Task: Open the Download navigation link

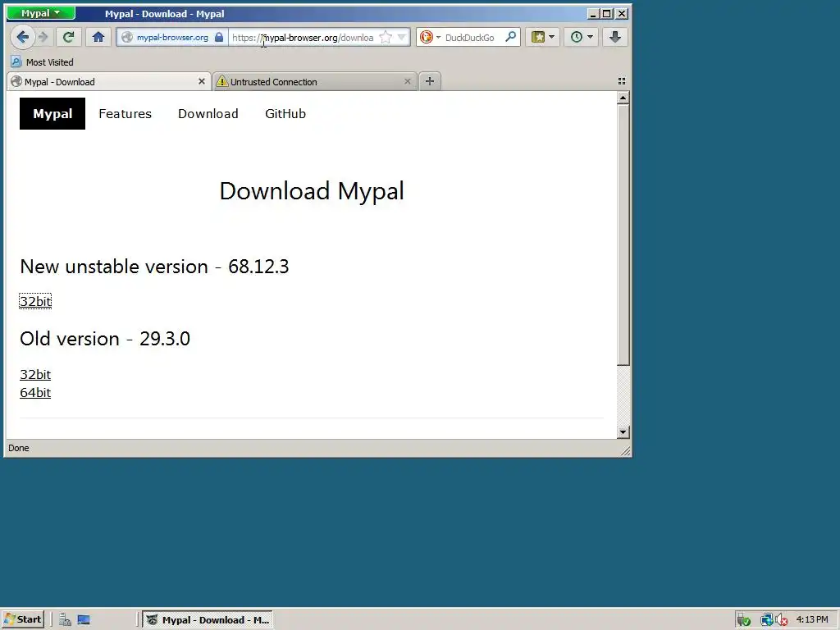Action: [x=208, y=113]
